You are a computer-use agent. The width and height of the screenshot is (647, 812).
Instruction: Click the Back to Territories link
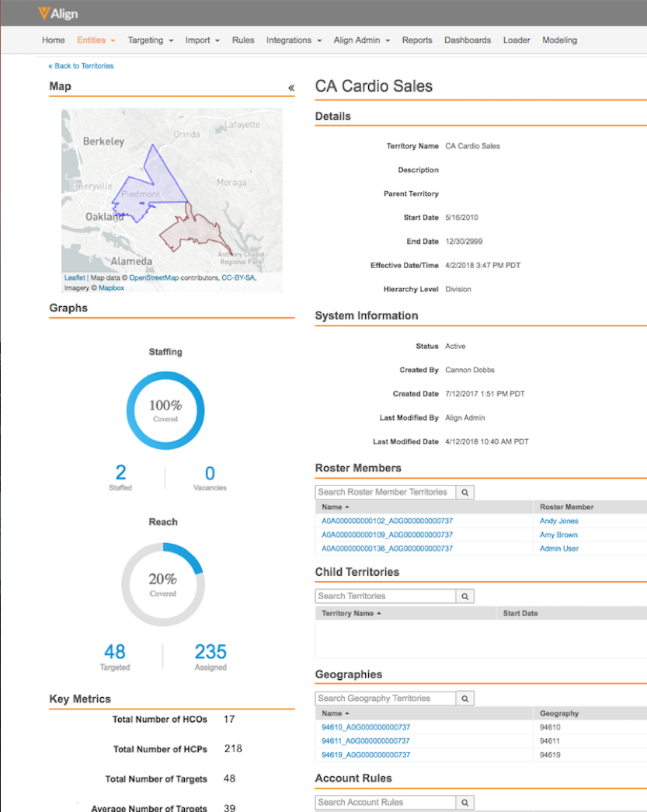81,66
